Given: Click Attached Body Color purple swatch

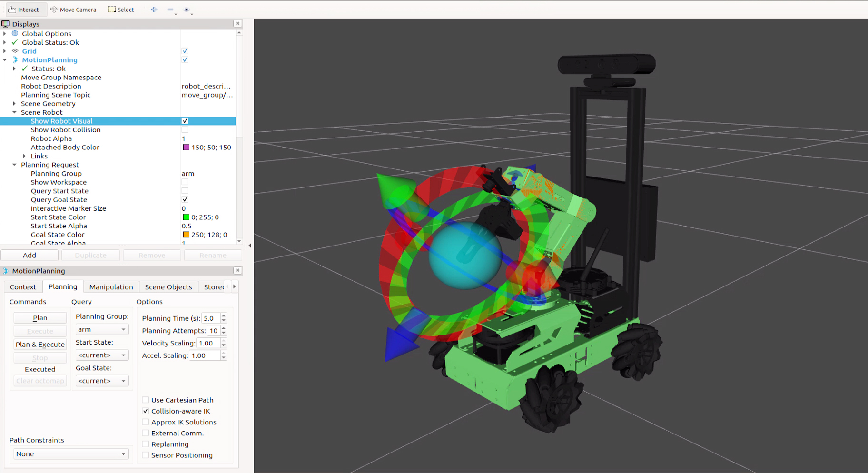Looking at the screenshot, I should click(186, 147).
